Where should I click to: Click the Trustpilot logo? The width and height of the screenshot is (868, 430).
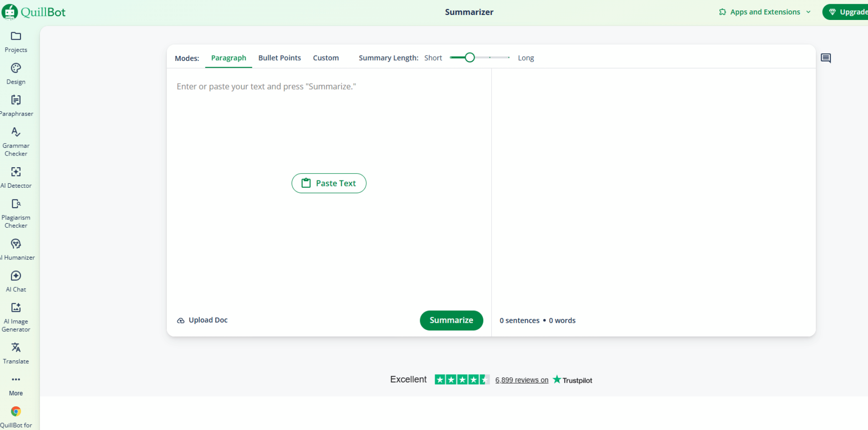pos(572,380)
